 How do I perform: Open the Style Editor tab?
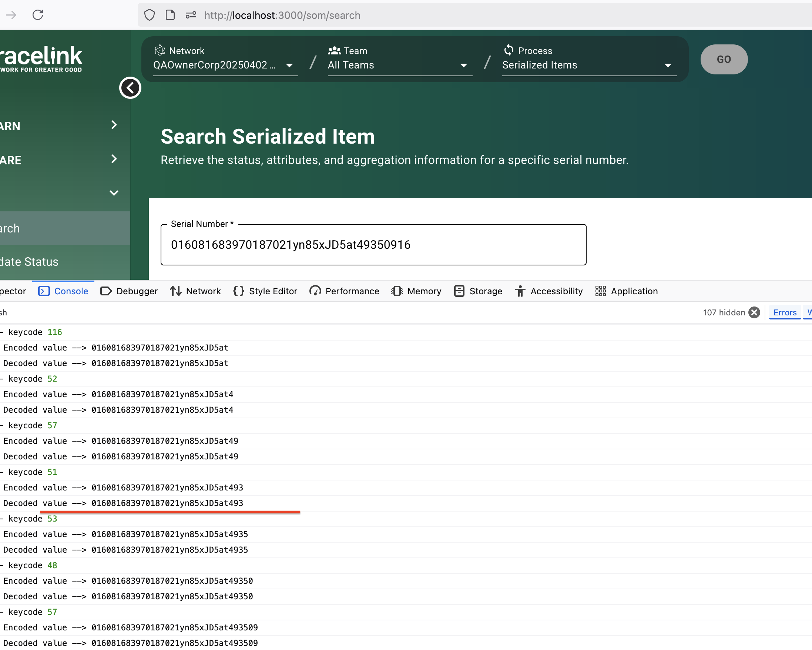(x=265, y=291)
